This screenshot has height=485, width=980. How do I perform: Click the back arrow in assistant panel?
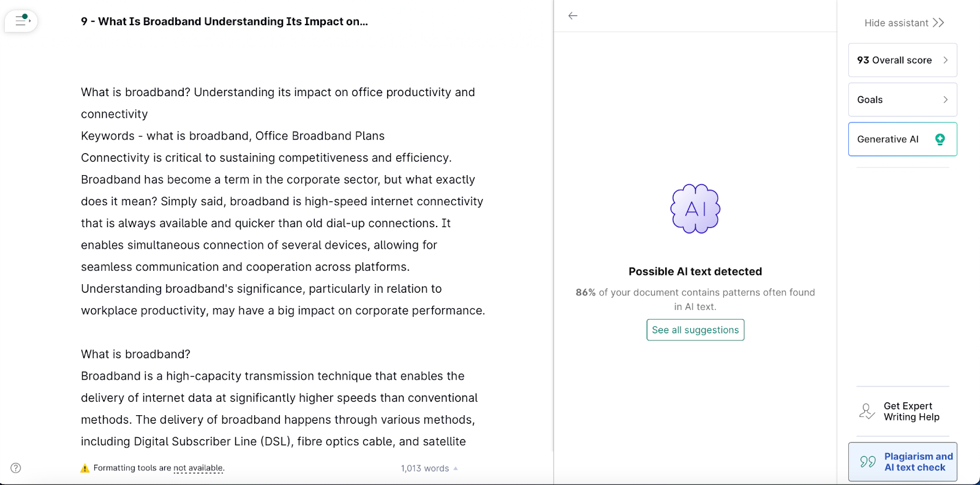[573, 16]
